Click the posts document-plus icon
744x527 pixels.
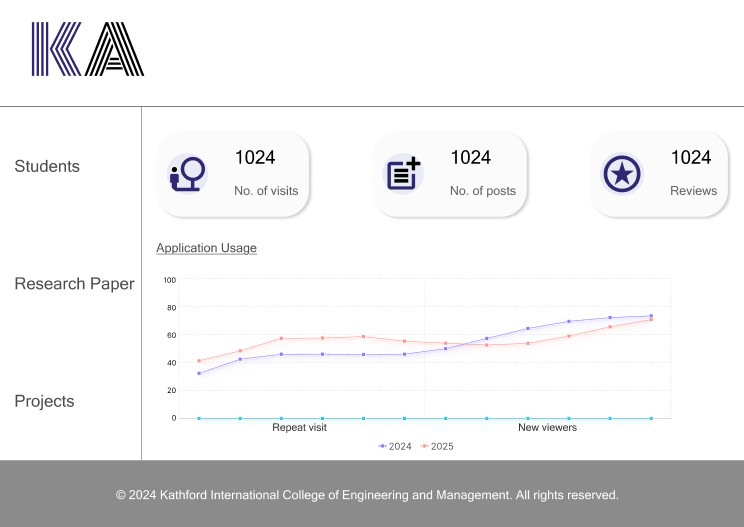click(x=403, y=174)
